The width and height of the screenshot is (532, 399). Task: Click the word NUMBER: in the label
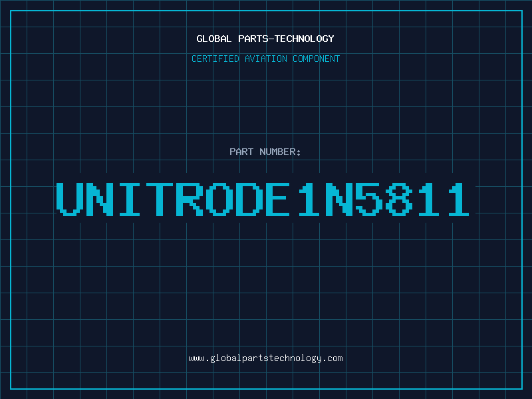[280, 152]
